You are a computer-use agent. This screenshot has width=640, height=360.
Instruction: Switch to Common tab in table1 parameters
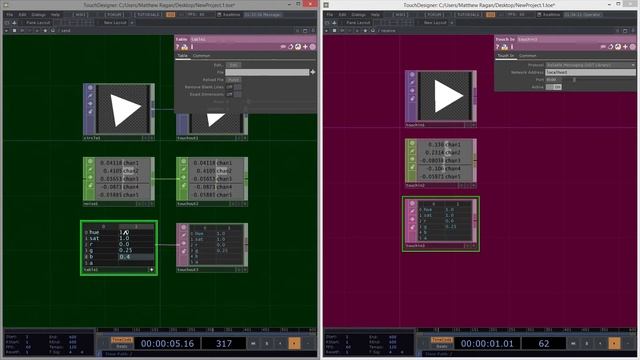point(201,56)
